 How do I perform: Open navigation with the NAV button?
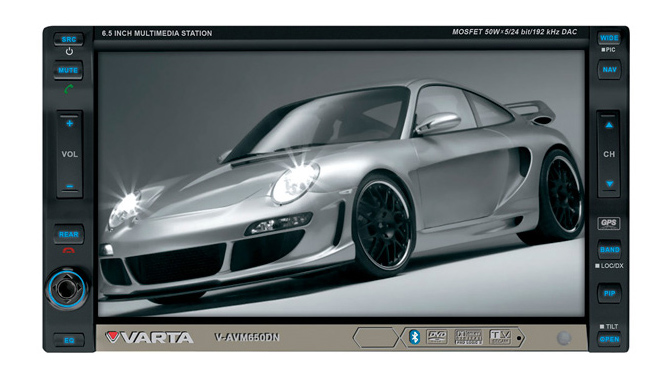tap(609, 70)
